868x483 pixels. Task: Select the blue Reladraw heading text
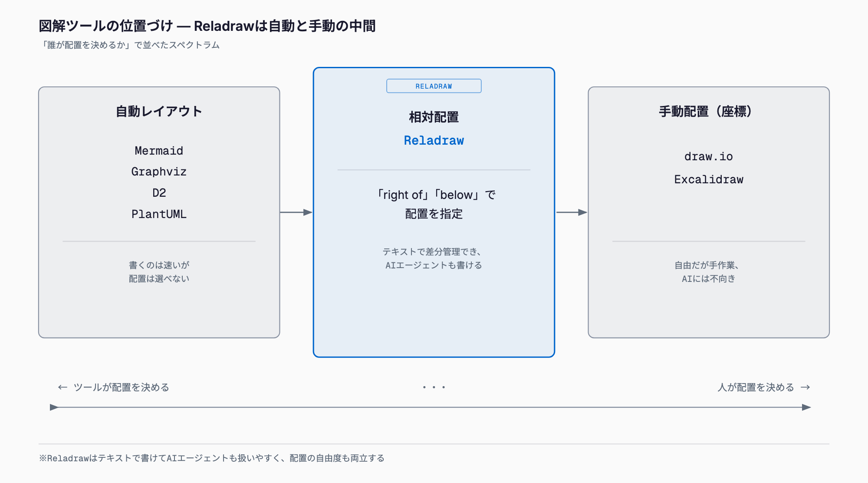434,140
